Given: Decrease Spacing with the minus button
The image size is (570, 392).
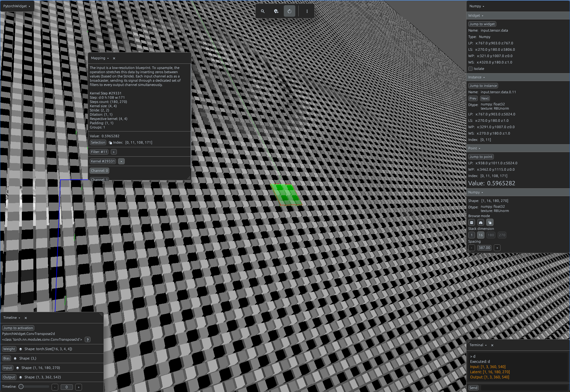Looking at the screenshot, I should coord(472,248).
